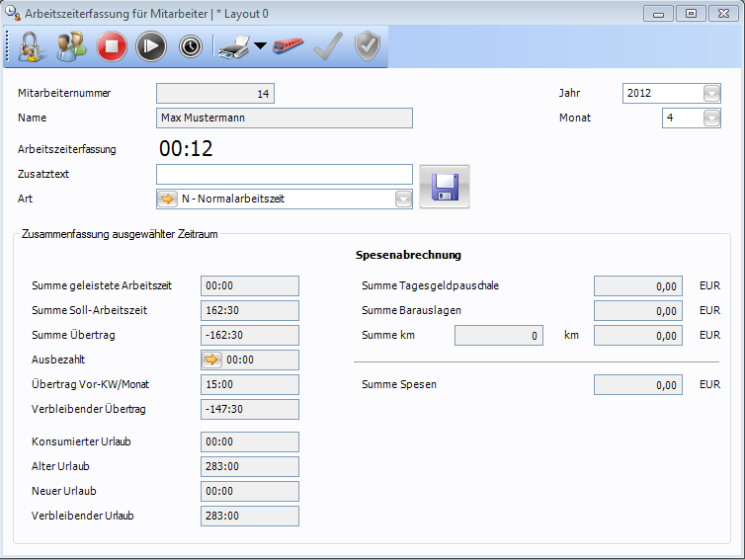
Task: Click into the Zusatztext input field
Action: (284, 175)
